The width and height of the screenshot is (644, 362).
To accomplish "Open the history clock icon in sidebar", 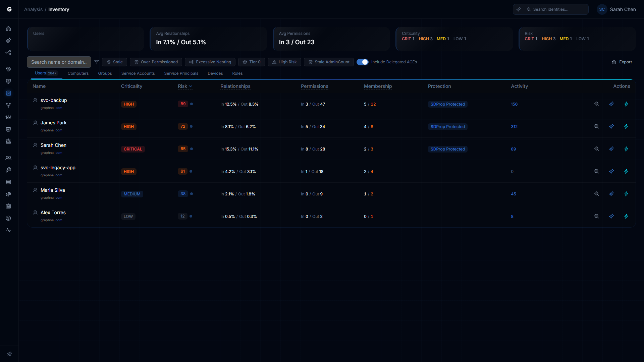I will 8,69.
